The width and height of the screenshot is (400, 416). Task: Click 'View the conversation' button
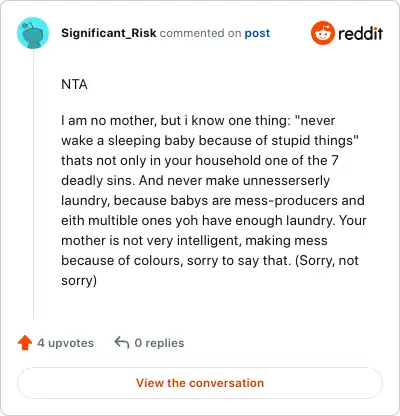pyautogui.click(x=200, y=383)
